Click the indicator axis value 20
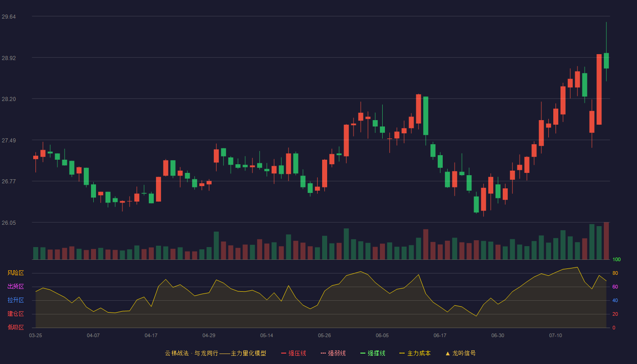 point(615,314)
